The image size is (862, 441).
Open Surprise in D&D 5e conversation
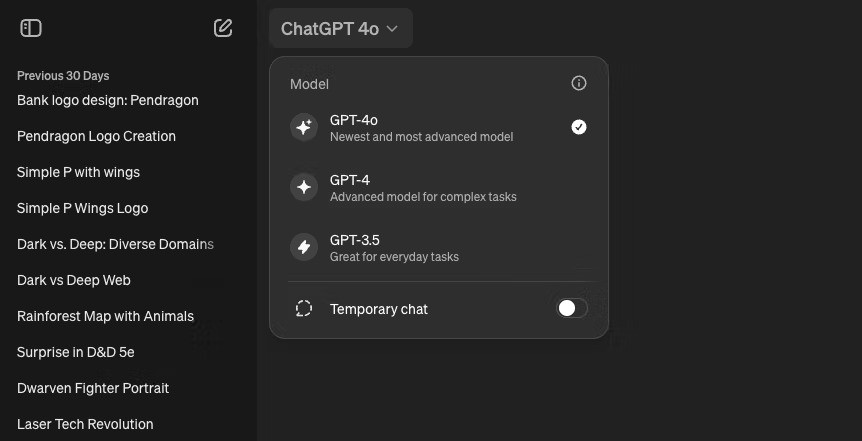76,352
